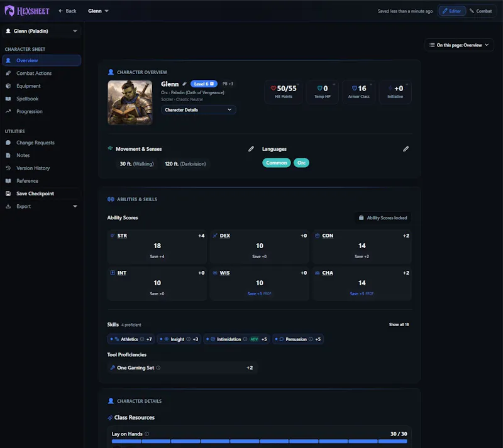The image size is (503, 448).
Task: Open the Glenn character dropdown in header
Action: 98,11
